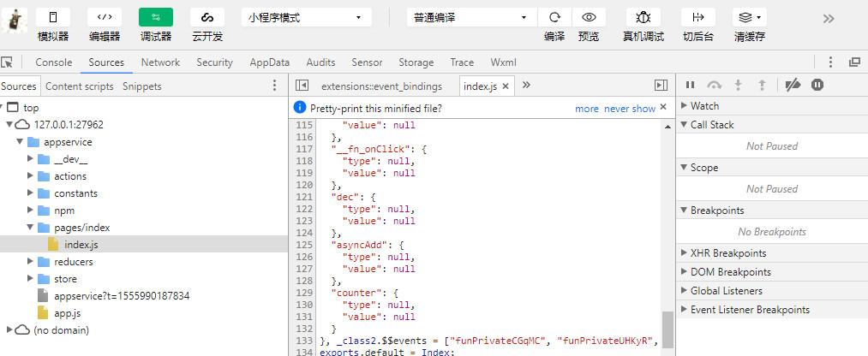Select app.js in the file tree

[x=67, y=313]
